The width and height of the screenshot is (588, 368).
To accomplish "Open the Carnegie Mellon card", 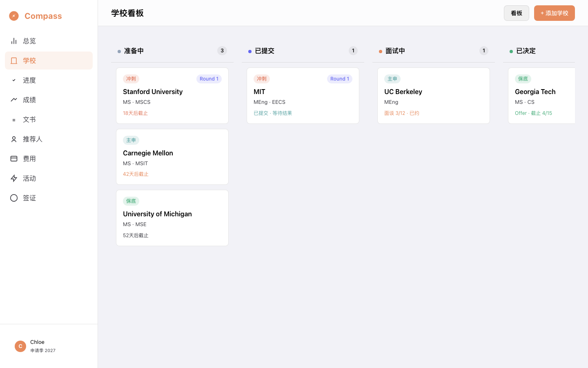I will click(x=172, y=157).
